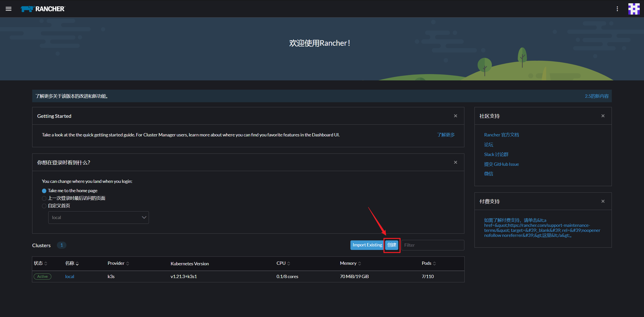
Task: Close the 付费支持 panel
Action: [x=603, y=201]
